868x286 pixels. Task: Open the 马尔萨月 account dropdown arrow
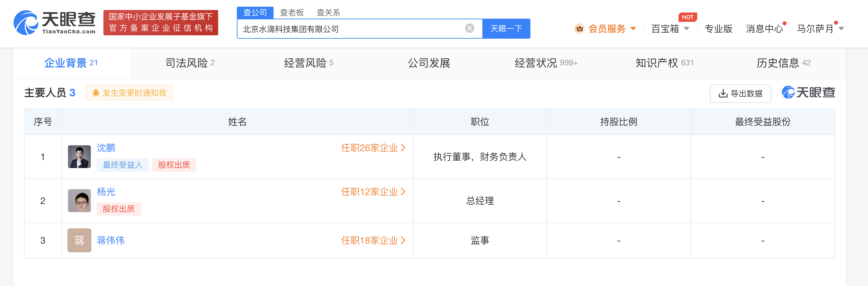[841, 29]
